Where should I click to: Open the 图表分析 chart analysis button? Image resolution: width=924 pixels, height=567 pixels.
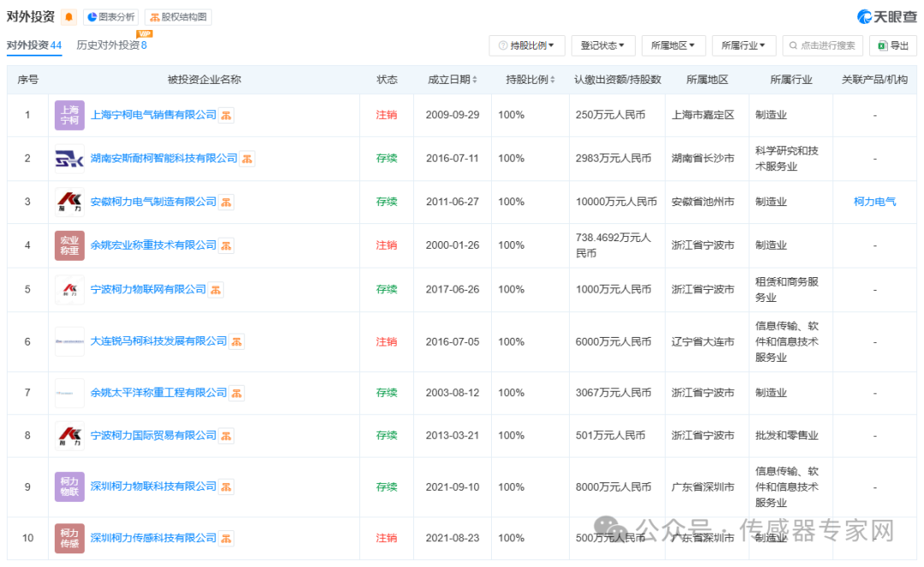coord(110,17)
